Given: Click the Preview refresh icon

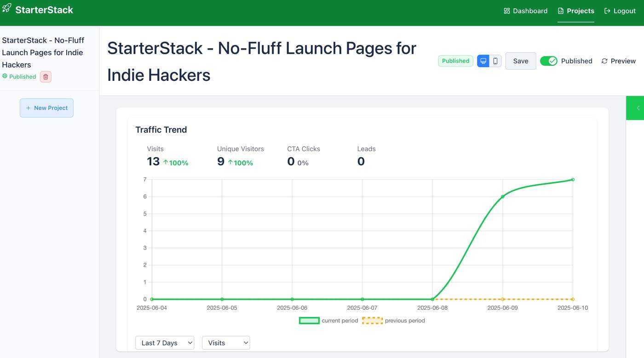Looking at the screenshot, I should (x=604, y=61).
